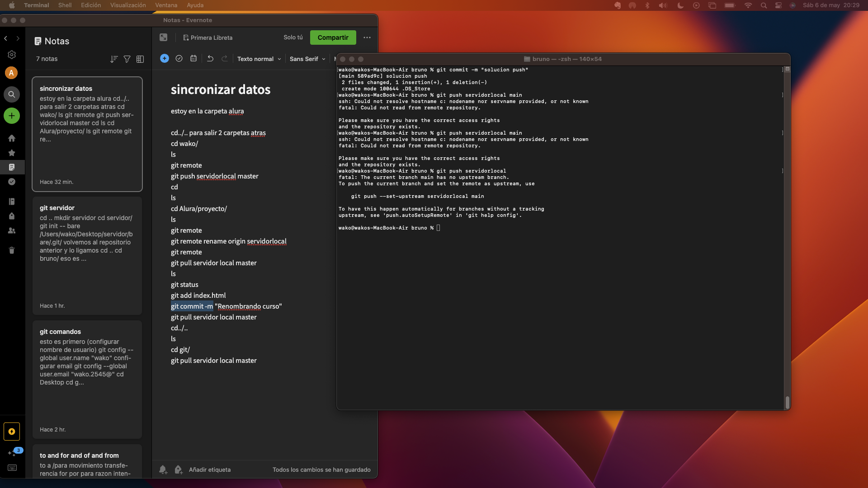Open Shortcuts star in sidebar
The width and height of the screenshot is (868, 488).
[x=12, y=153]
